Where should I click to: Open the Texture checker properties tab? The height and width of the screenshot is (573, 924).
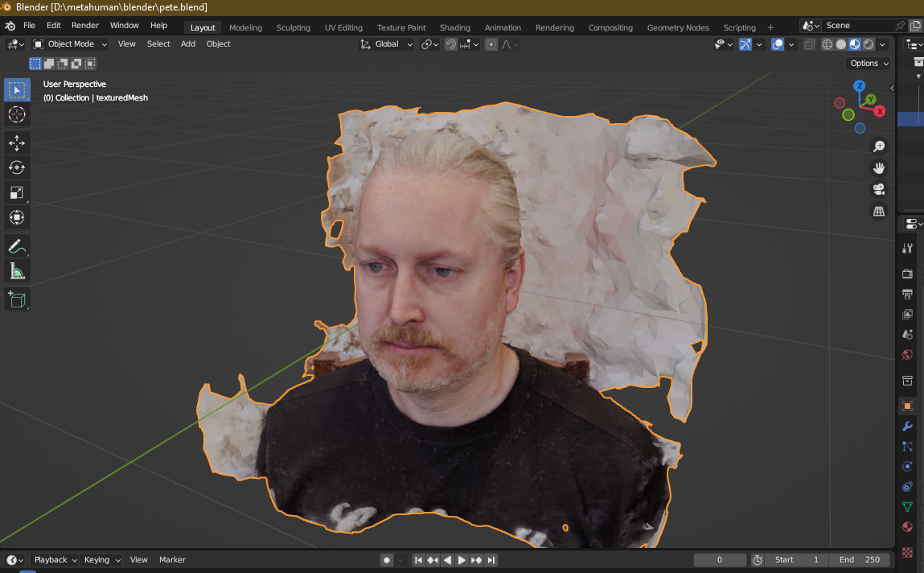[x=907, y=552]
